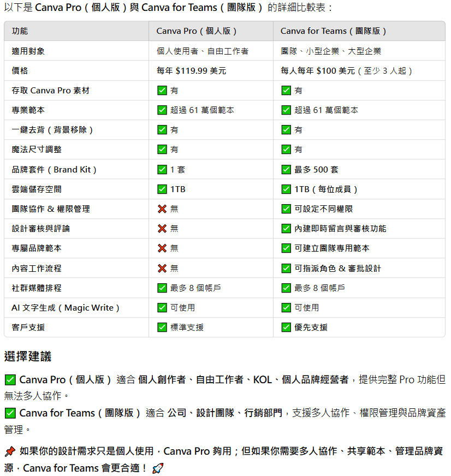
Task: Click the 每年 $119.99 美元 price cell
Action: coord(191,71)
